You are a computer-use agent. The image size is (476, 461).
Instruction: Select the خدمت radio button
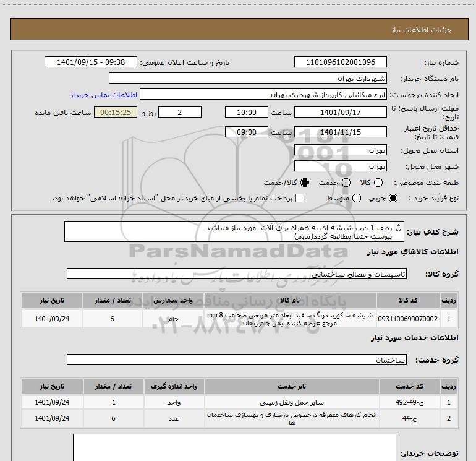(346, 183)
